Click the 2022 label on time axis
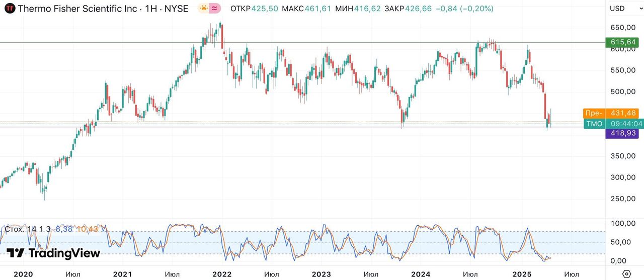Viewport: 644px width, 280px height. 222,274
